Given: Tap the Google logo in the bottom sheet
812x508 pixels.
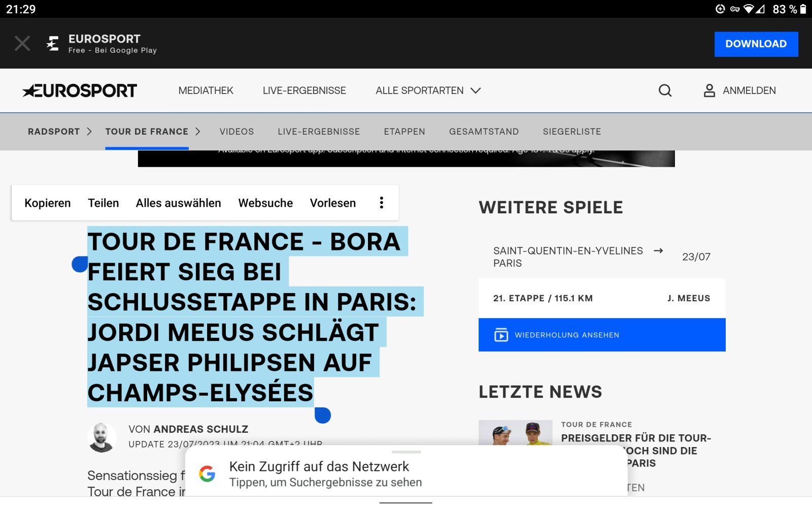Looking at the screenshot, I should (207, 473).
